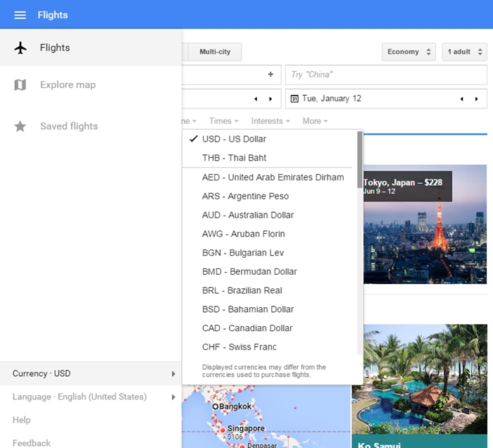Viewport: 493px width, 448px height.
Task: Choose AED - United Arab Emirates Dirham
Action: click(270, 178)
